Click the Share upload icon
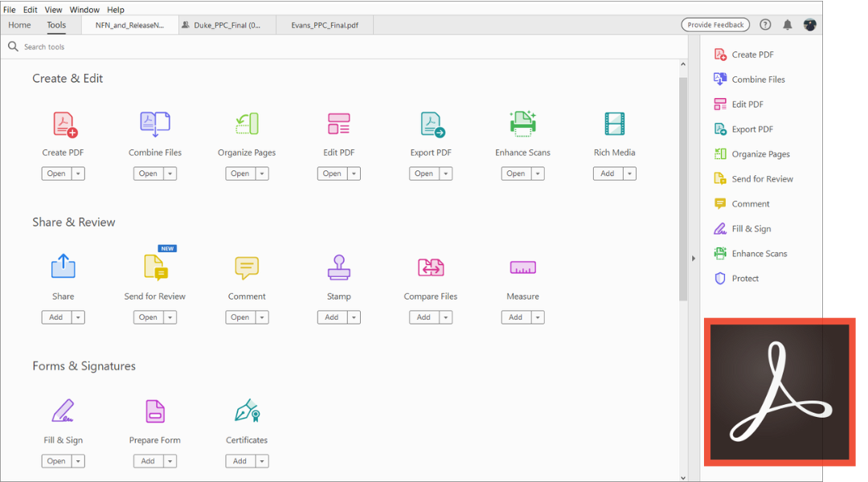868x482 pixels. [x=63, y=266]
